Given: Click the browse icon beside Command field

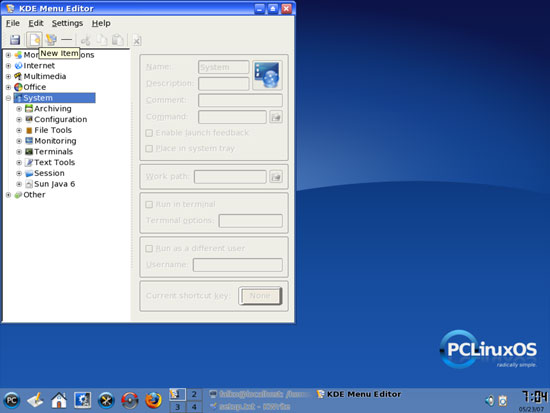Looking at the screenshot, I should (276, 117).
